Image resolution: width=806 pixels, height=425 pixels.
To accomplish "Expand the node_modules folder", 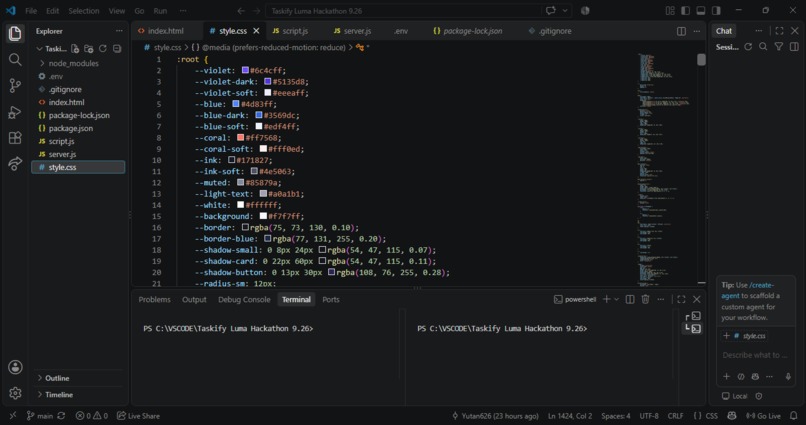I will (74, 63).
